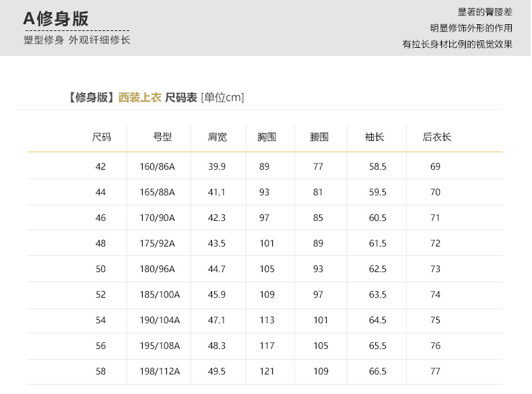Click sleeve length value '58.5'
The image size is (532, 394).
click(378, 166)
